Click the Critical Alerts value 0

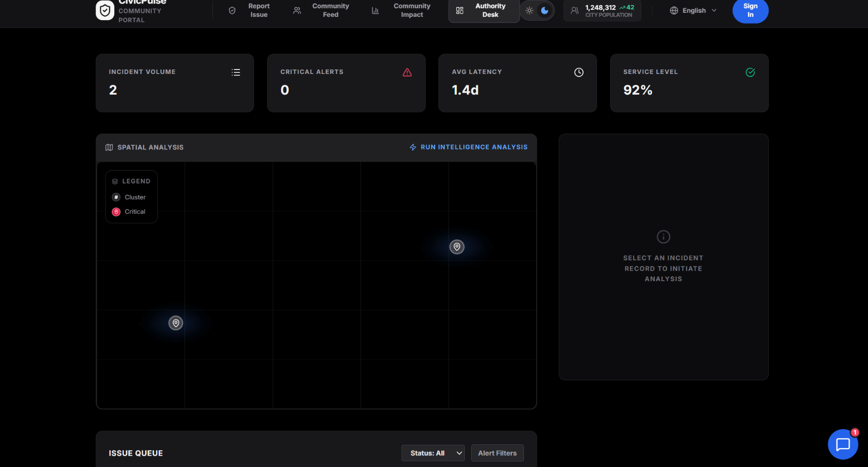(x=285, y=90)
